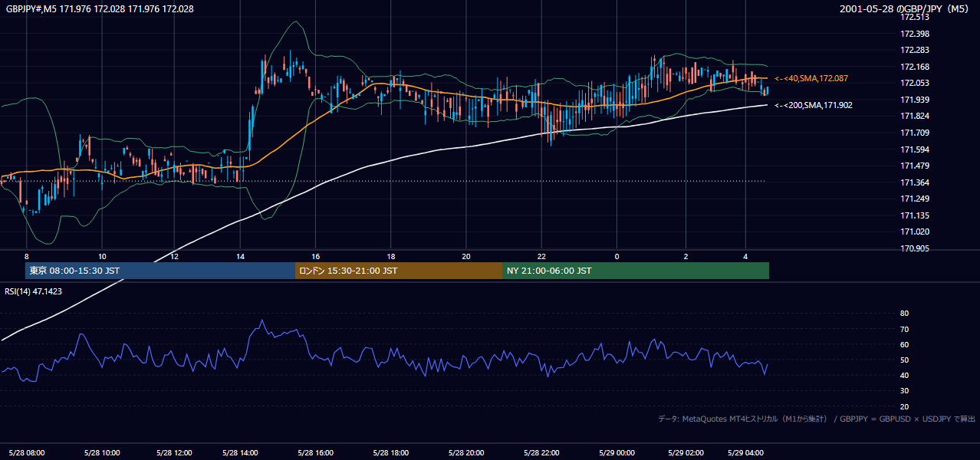This screenshot has height=460, width=980.
Task: Click the 5/29 04:00 time axis label
Action: point(745,452)
